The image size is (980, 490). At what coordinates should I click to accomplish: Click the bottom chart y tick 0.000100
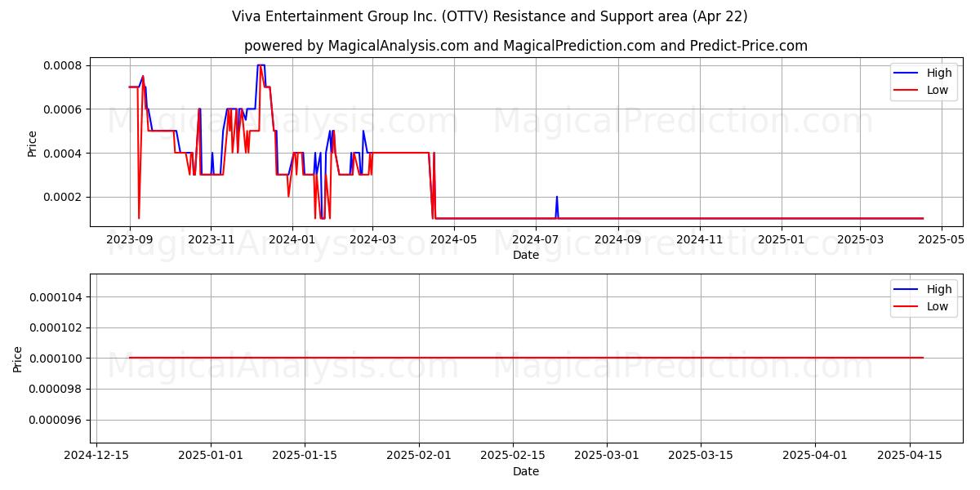pos(55,359)
